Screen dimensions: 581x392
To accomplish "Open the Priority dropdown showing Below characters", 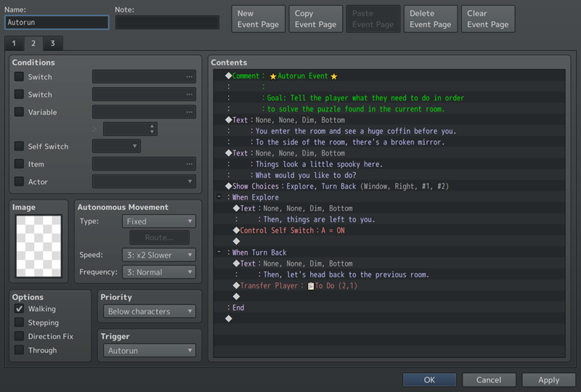I will 150,311.
